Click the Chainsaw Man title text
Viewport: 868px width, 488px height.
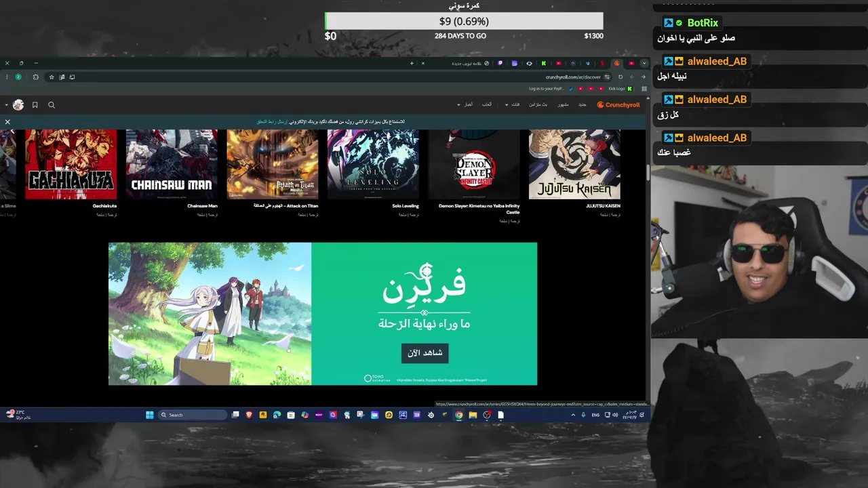[202, 206]
